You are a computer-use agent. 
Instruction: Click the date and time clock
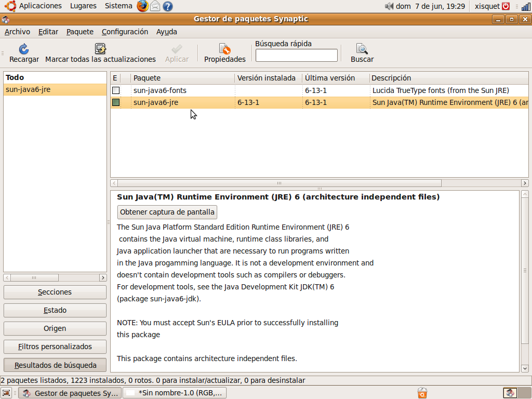[x=431, y=6]
